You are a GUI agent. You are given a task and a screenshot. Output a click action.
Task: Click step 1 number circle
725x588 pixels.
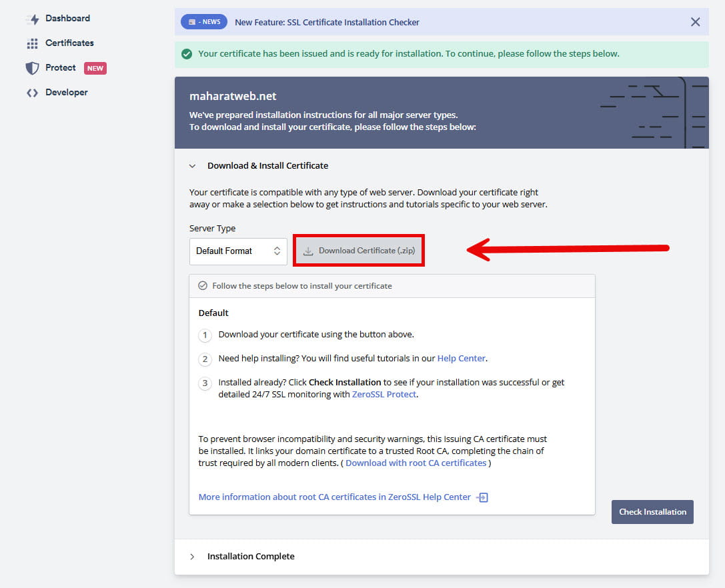click(x=205, y=335)
